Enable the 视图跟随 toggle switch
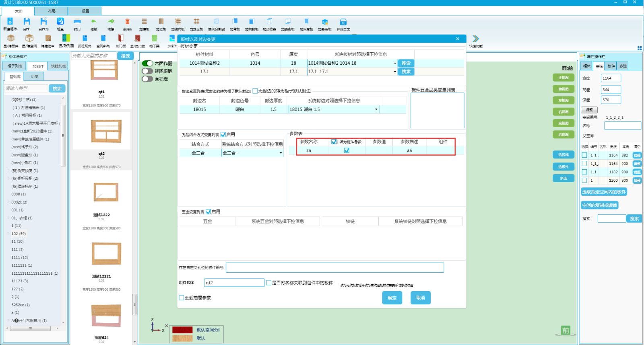Screen dimensions: 644x345 148,71
